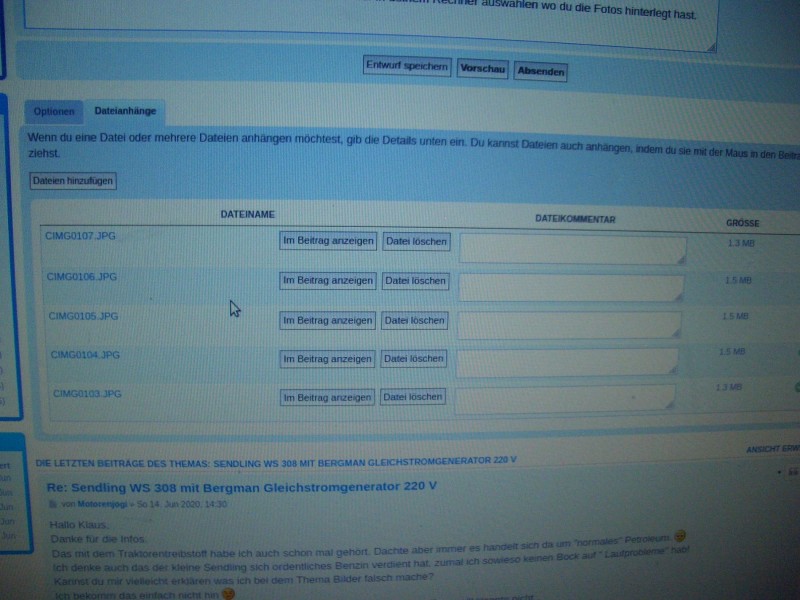Image resolution: width=800 pixels, height=600 pixels.
Task: Submit the post with Absenden
Action: point(541,72)
